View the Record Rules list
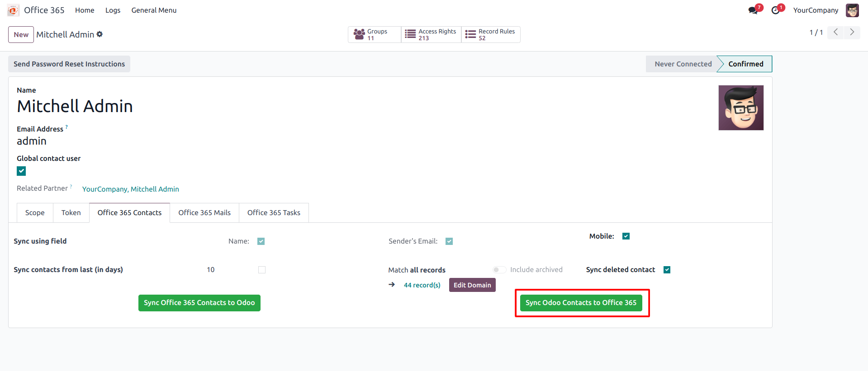 pyautogui.click(x=491, y=34)
